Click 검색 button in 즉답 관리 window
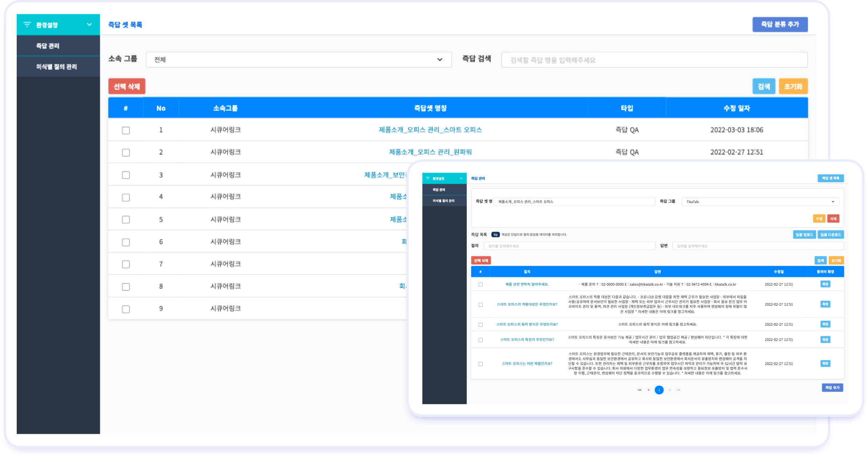The width and height of the screenshot is (868, 457). click(820, 261)
